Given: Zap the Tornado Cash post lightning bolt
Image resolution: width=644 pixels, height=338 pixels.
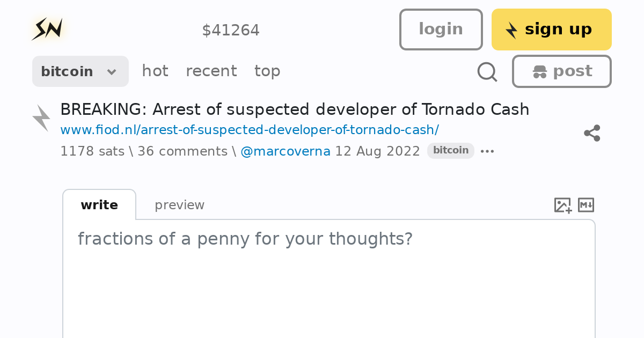Looking at the screenshot, I should tap(41, 118).
